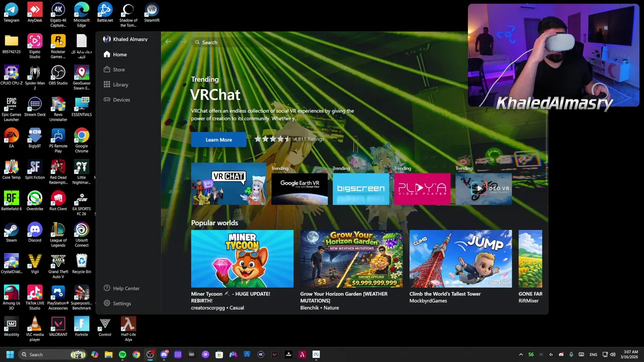Image resolution: width=644 pixels, height=362 pixels.
Task: Select the Steam desktop icon
Action: click(12, 233)
